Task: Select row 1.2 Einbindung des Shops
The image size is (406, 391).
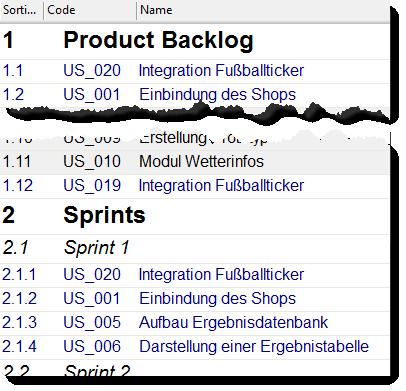Action: 195,95
